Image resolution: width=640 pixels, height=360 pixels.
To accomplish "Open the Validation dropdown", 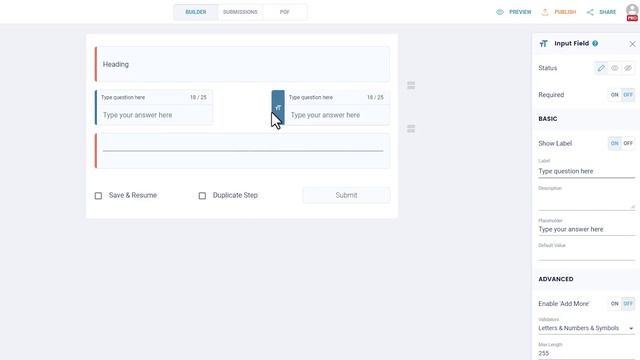I will [x=587, y=328].
